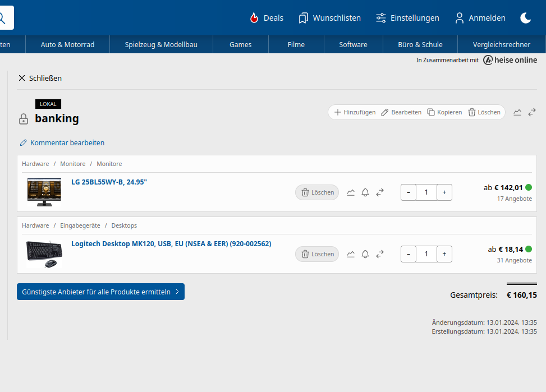This screenshot has height=392, width=546.
Task: Click LG monitor quantity field
Action: coord(426,192)
